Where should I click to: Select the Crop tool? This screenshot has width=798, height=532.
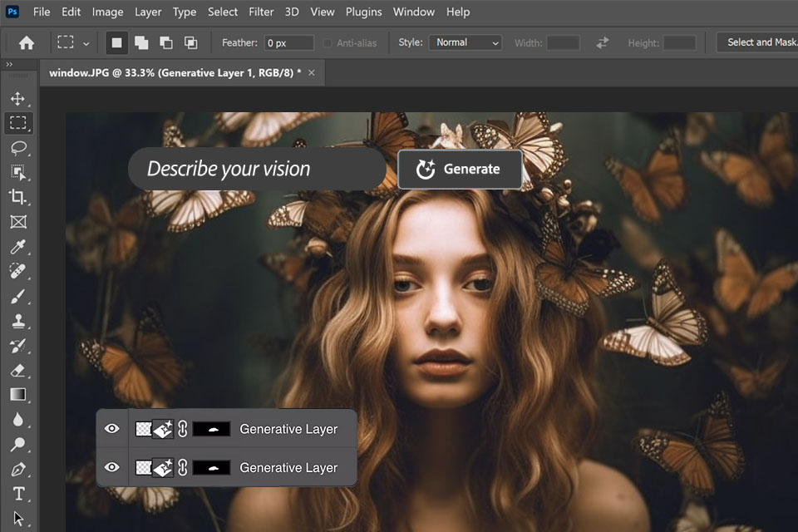pyautogui.click(x=18, y=197)
